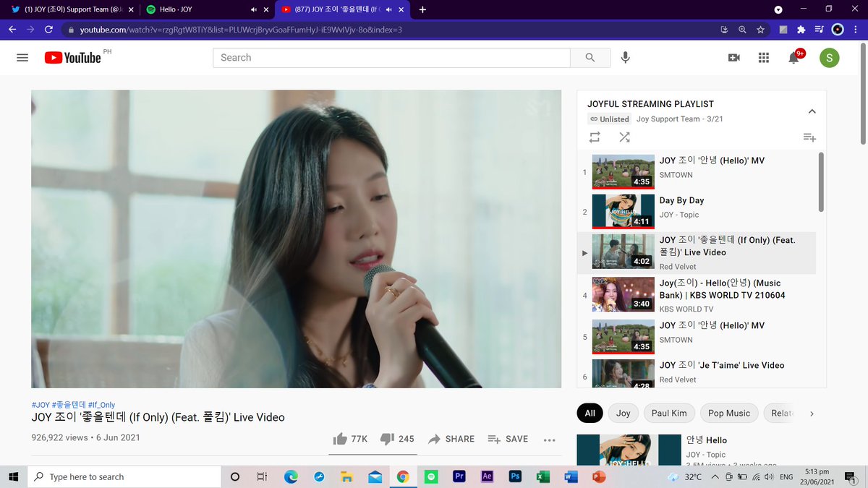The image size is (868, 488).
Task: Click the playlist panel scrollbar
Action: 821,181
